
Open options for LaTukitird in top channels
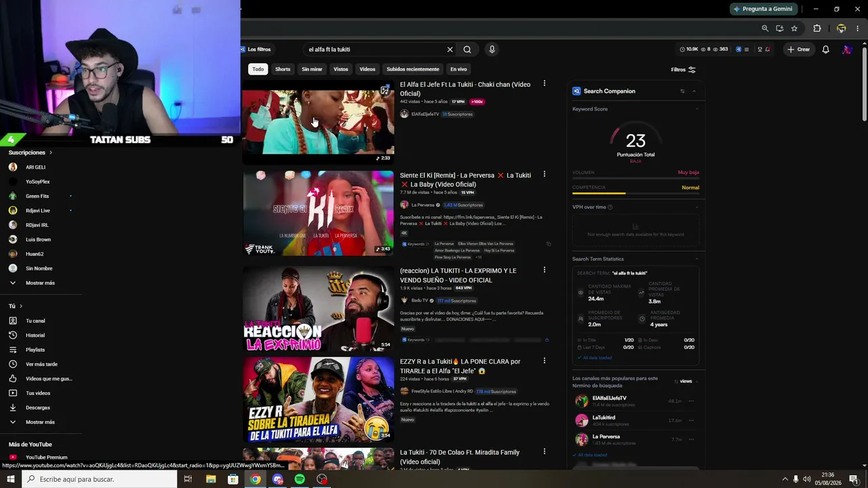click(691, 420)
